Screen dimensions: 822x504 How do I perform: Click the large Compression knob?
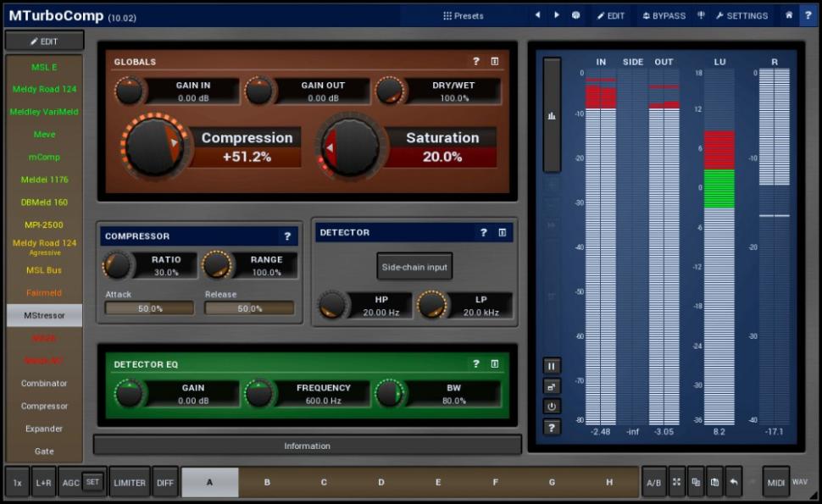pyautogui.click(x=154, y=147)
